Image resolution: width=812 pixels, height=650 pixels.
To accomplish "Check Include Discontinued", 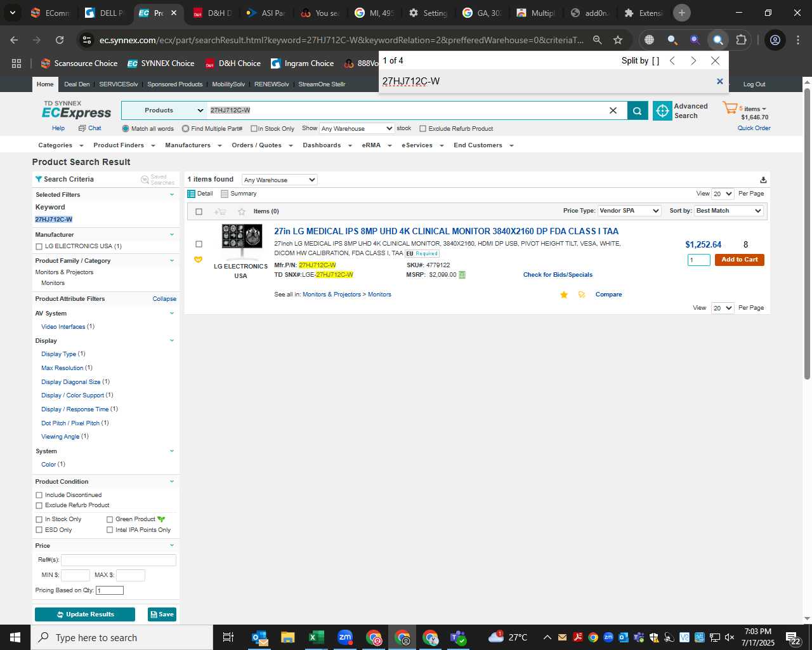I will pos(39,495).
